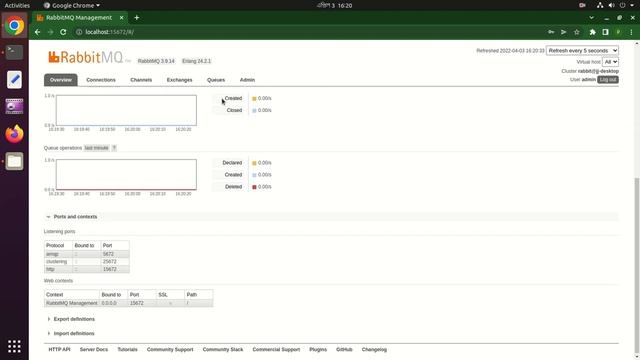Switch to the Admin tab

point(247,80)
